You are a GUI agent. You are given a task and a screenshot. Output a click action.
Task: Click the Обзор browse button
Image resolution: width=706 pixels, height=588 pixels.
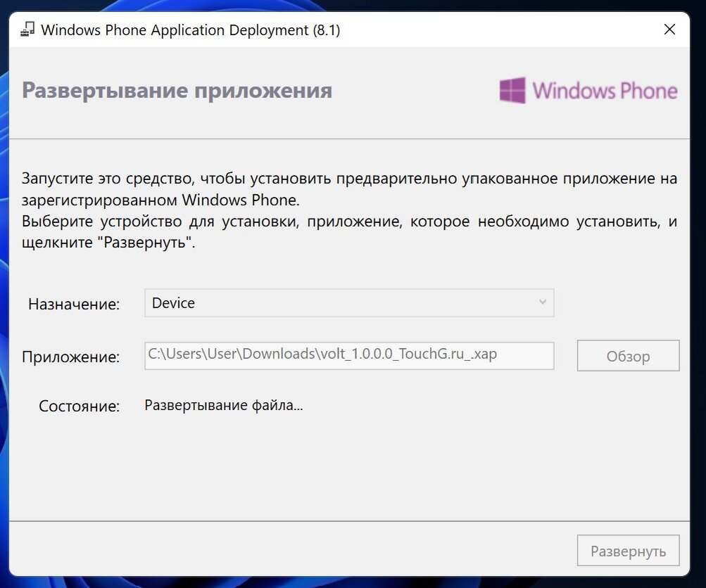tap(628, 356)
